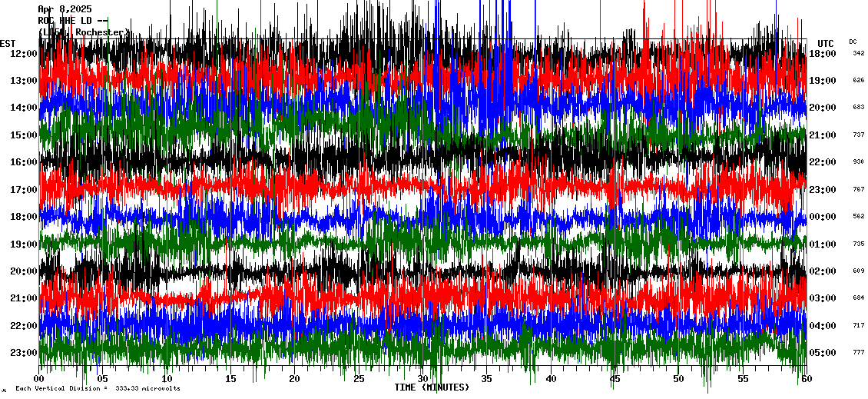Click the 15 minute tick on time axis
The image size is (868, 399).
231,379
